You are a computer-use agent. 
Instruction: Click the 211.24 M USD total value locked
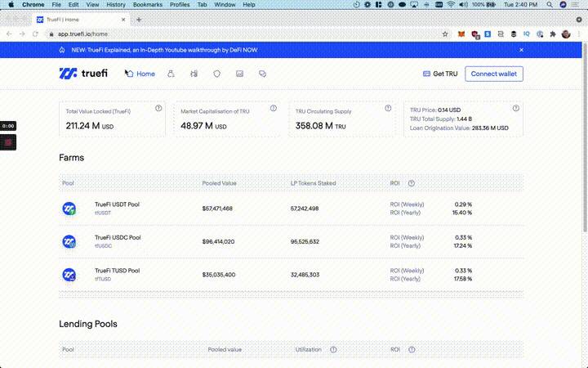(x=90, y=126)
